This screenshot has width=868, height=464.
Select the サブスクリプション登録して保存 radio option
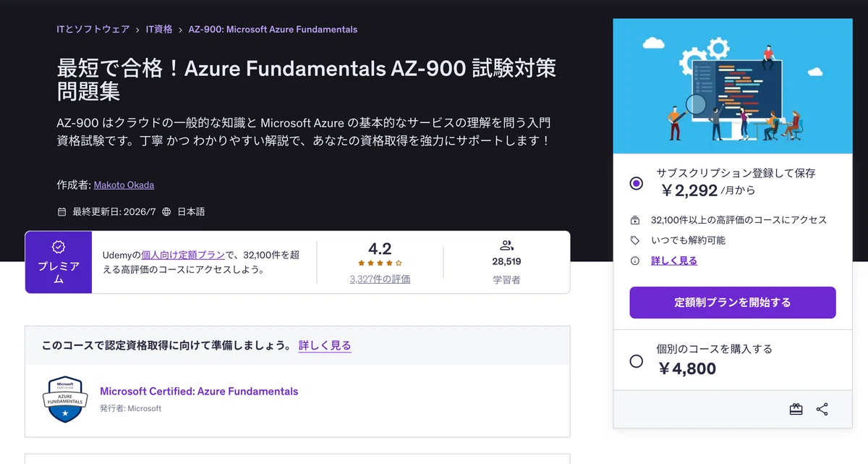coord(636,183)
